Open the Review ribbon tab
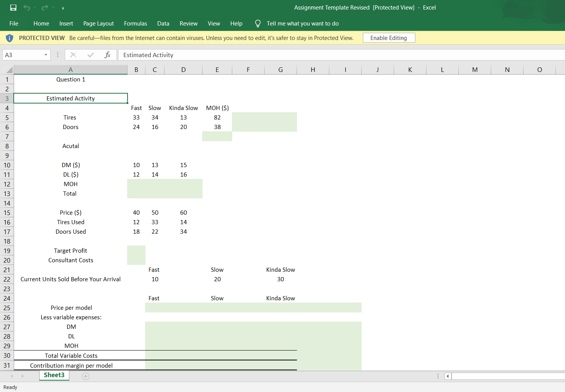This screenshot has width=565, height=392. [x=188, y=24]
